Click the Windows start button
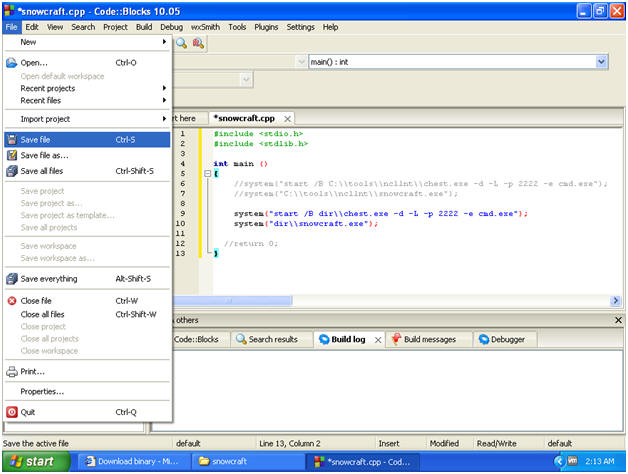 36,461
